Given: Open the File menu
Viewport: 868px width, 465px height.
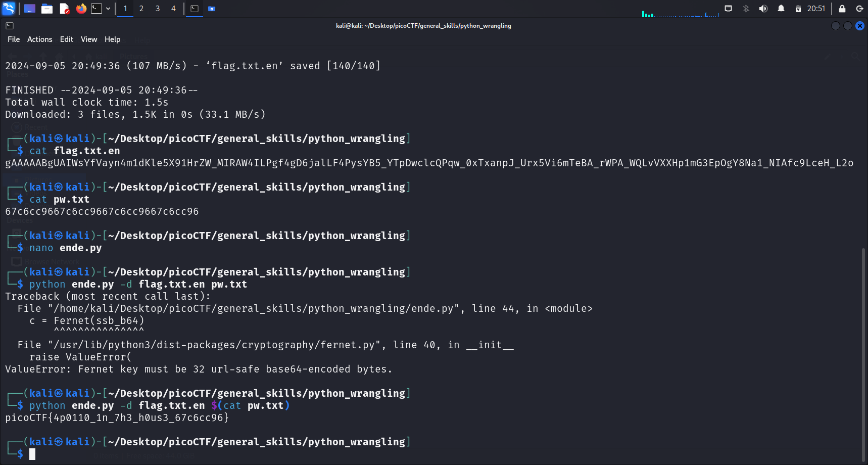Looking at the screenshot, I should point(14,39).
